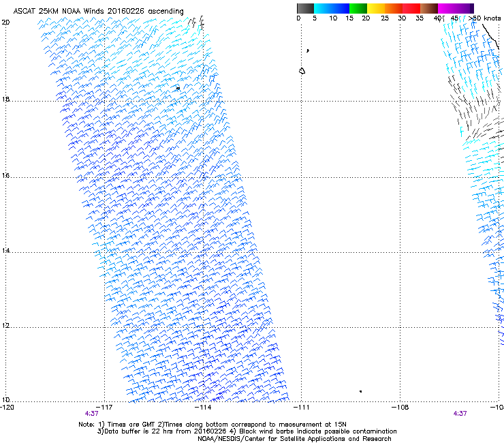Click the "15" label under the color legend

349,18
